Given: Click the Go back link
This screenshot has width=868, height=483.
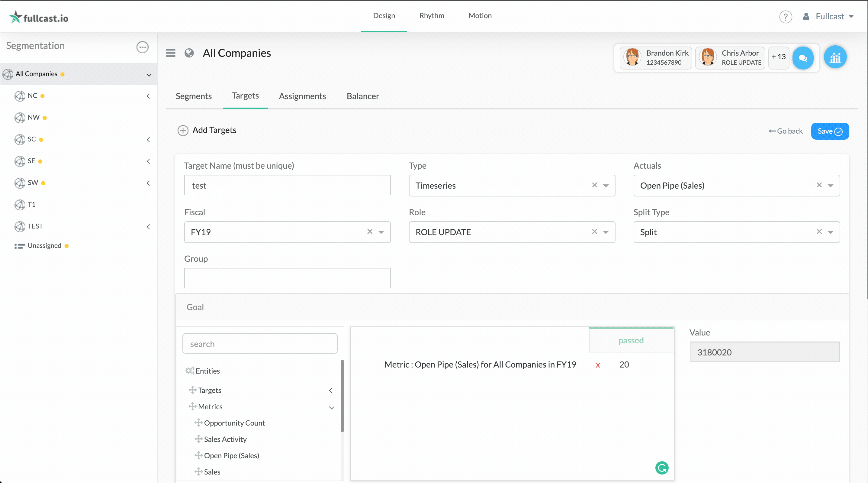Looking at the screenshot, I should [786, 131].
